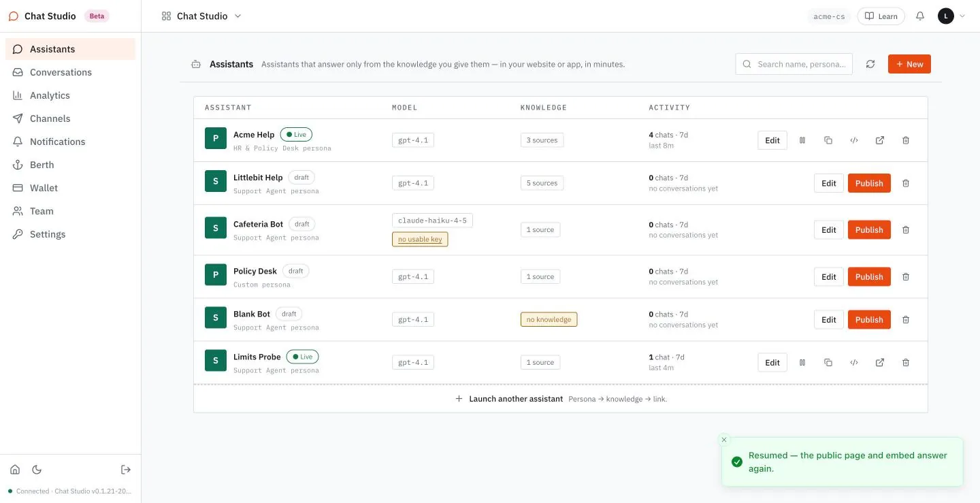Open Acme Help public page in new tab
Viewport: 980px width, 503px height.
[880, 140]
